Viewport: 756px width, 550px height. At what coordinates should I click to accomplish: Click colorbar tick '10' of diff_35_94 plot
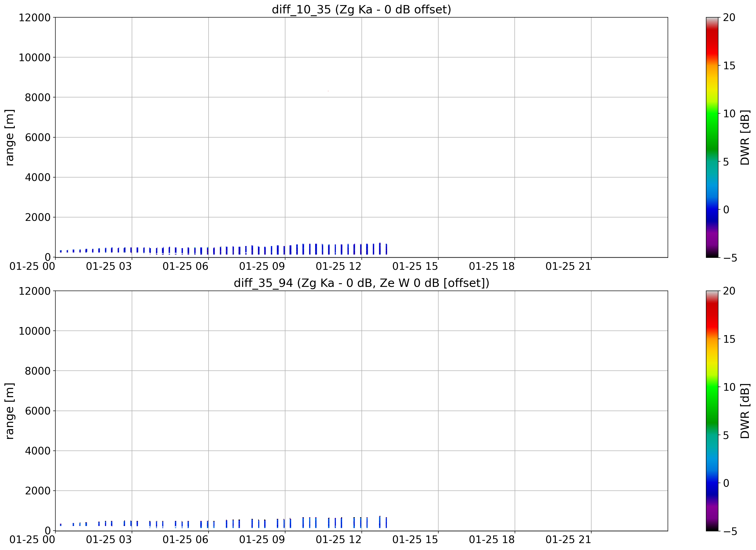coord(729,387)
